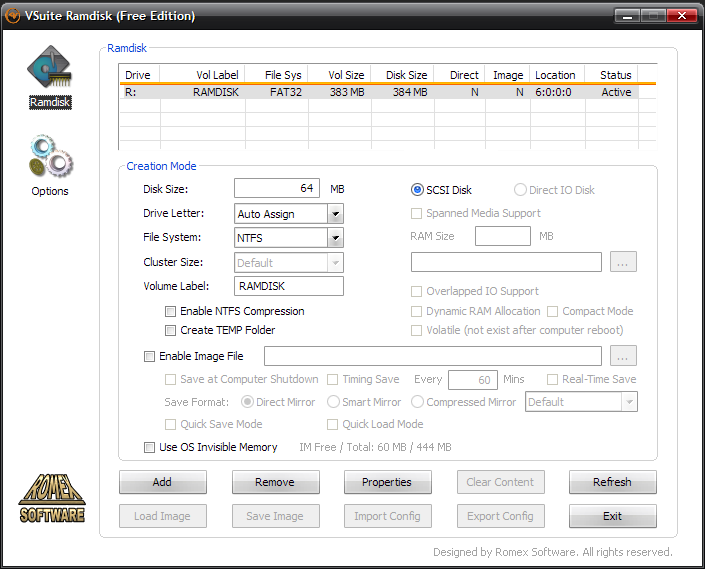
Task: Click the File Sys column header
Action: [x=277, y=75]
